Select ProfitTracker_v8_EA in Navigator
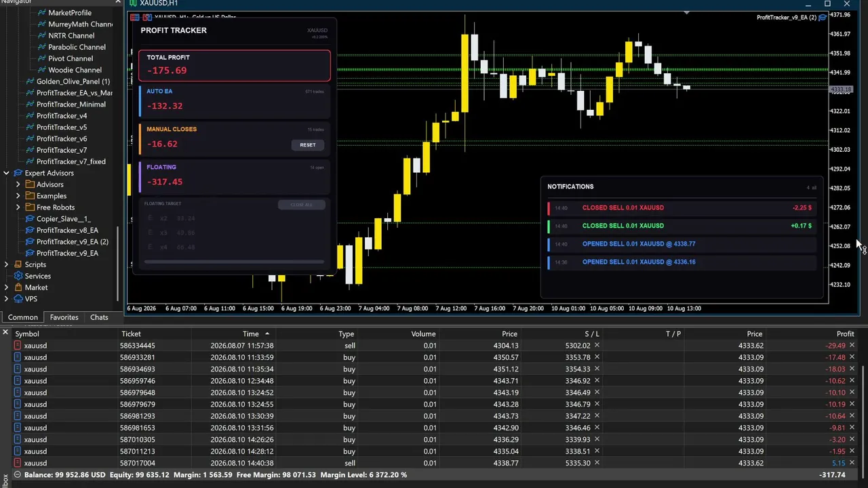868x488 pixels. pos(67,230)
